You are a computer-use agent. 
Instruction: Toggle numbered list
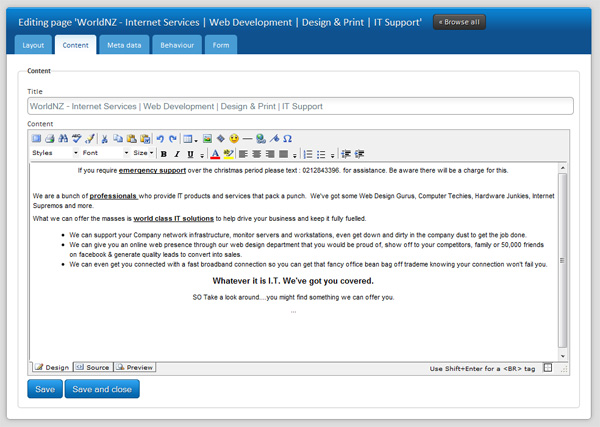pos(308,154)
